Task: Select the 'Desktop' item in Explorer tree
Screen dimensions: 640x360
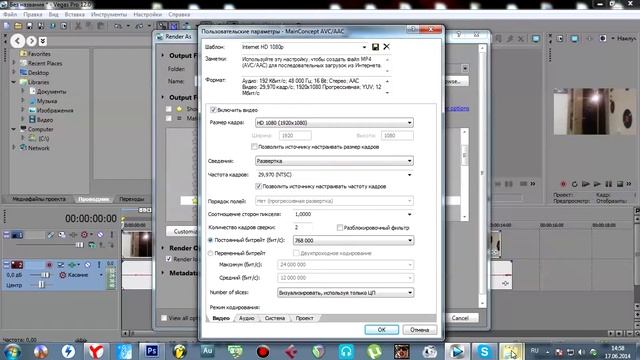Action: point(38,73)
